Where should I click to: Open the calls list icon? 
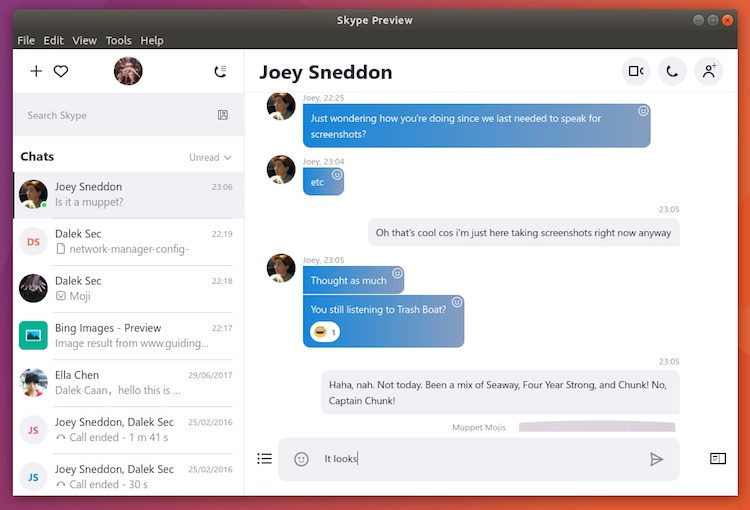pyautogui.click(x=221, y=71)
